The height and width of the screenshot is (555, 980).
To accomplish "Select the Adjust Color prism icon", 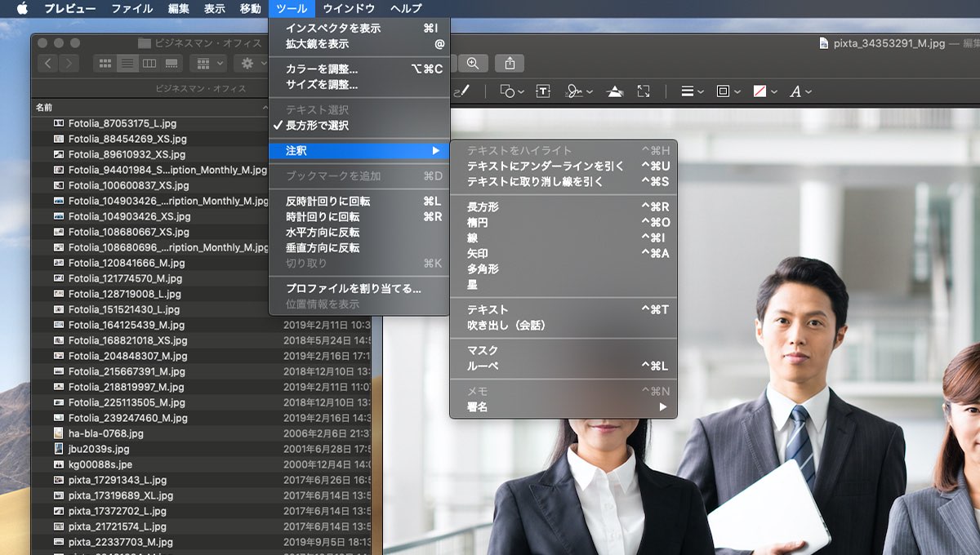I will pyautogui.click(x=615, y=91).
